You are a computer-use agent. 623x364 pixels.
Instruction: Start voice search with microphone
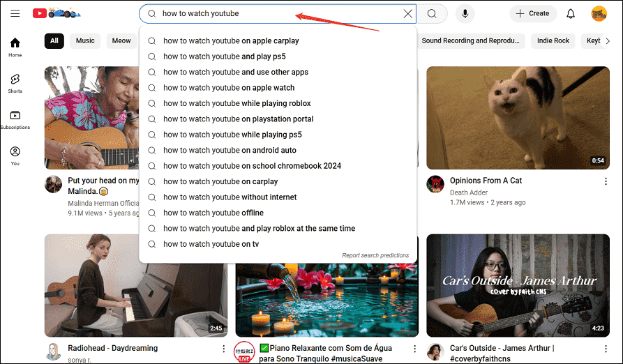coord(465,13)
